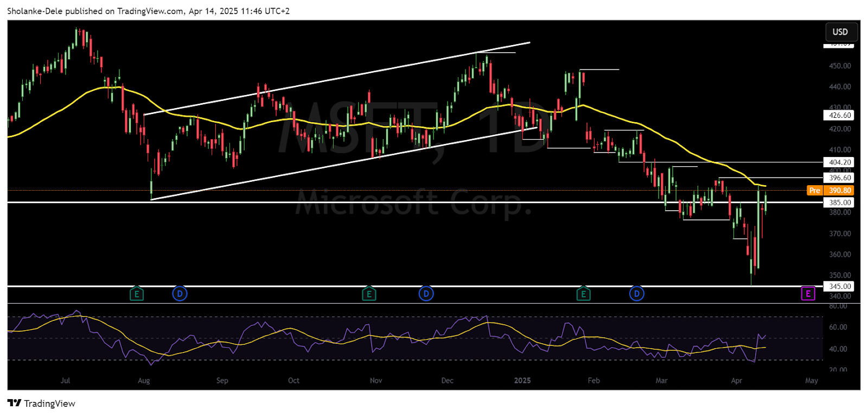The image size is (868, 416).
Task: Click the Jul label on time axis
Action: (x=65, y=381)
